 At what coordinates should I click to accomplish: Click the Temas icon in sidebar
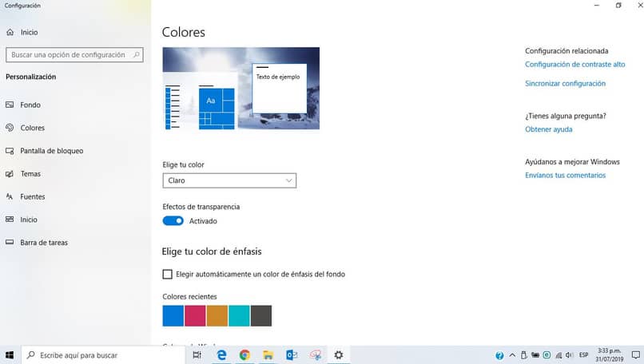pyautogui.click(x=10, y=174)
